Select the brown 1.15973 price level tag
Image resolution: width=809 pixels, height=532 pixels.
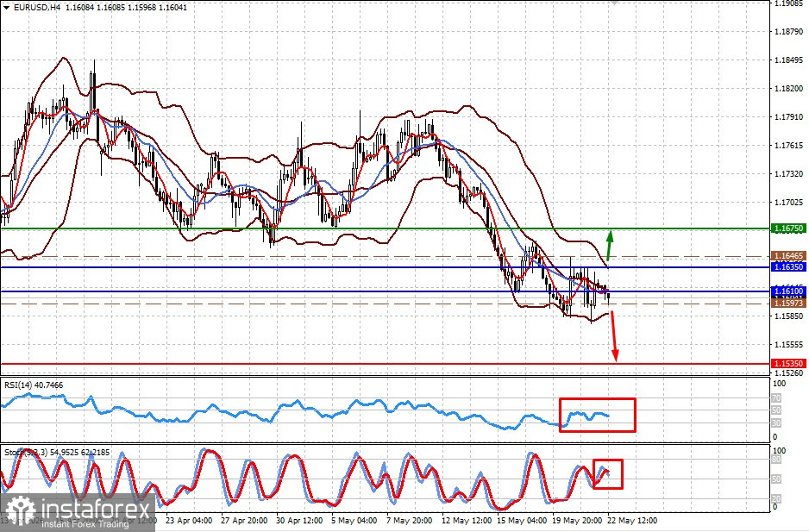pyautogui.click(x=787, y=304)
